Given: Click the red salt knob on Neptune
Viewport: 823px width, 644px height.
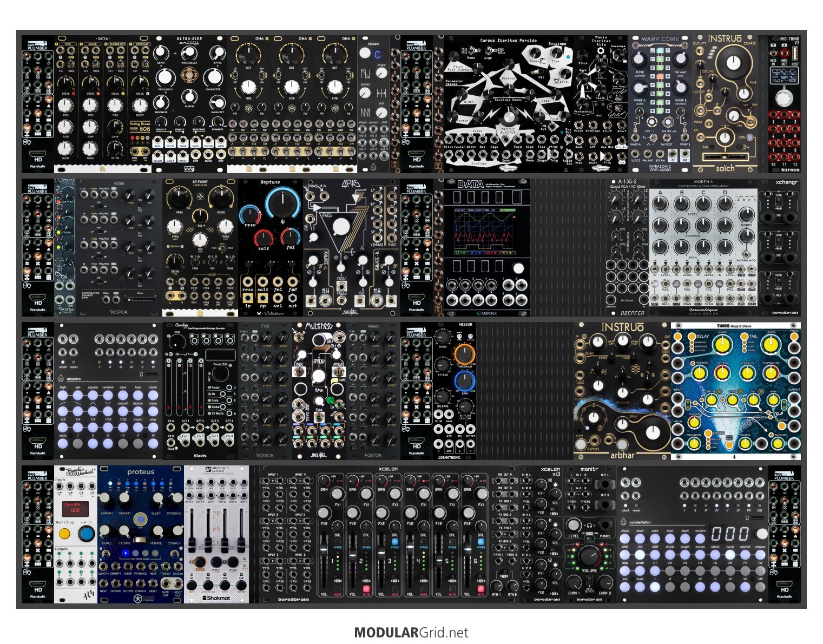Looking at the screenshot, I should [x=264, y=238].
